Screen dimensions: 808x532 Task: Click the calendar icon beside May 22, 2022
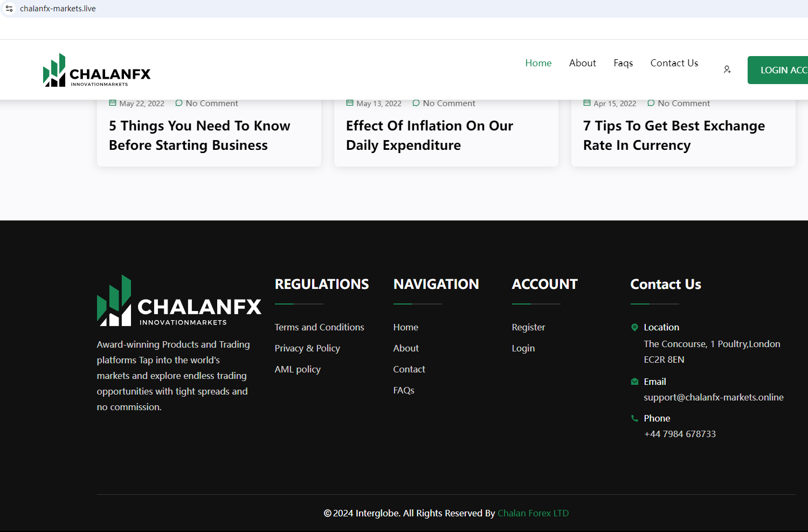tap(113, 103)
